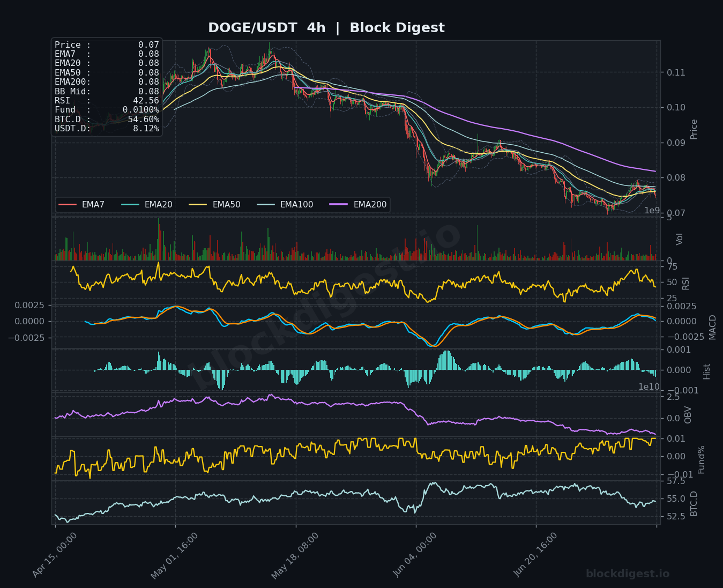Click the "EMA50 : 0.08" stats box row
The height and width of the screenshot is (588, 723).
tap(107, 73)
